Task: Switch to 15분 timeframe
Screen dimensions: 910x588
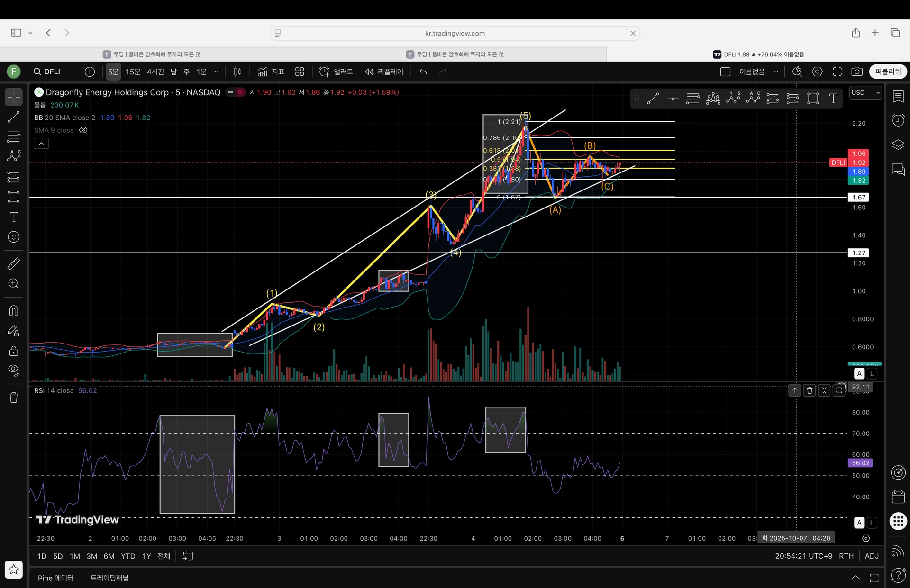Action: click(133, 72)
